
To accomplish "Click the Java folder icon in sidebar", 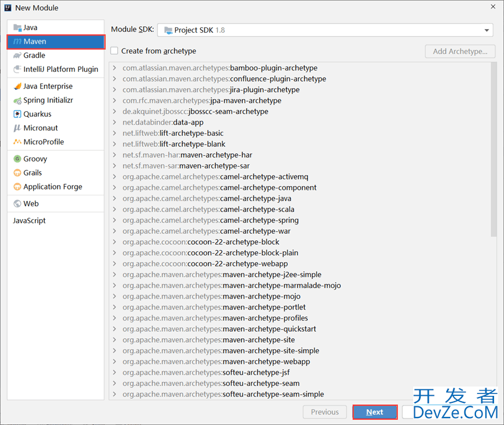I will (x=17, y=27).
